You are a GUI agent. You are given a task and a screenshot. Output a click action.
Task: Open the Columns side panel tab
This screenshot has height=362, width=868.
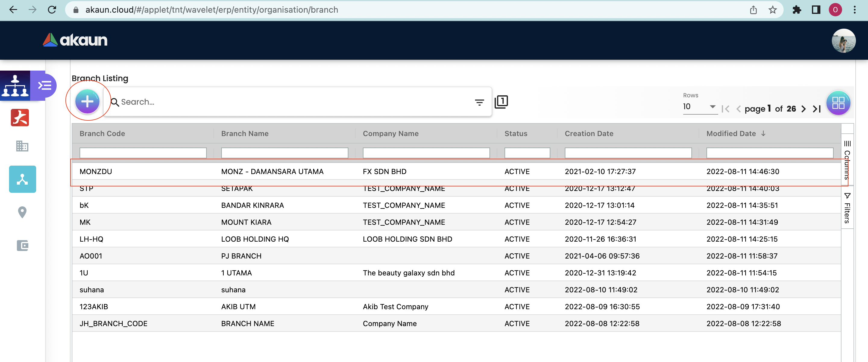pyautogui.click(x=848, y=160)
